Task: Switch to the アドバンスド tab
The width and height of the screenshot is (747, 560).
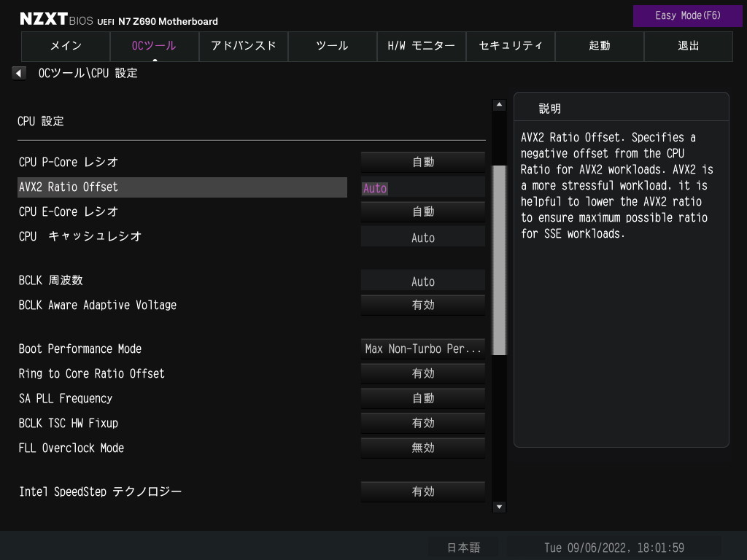Action: [244, 46]
